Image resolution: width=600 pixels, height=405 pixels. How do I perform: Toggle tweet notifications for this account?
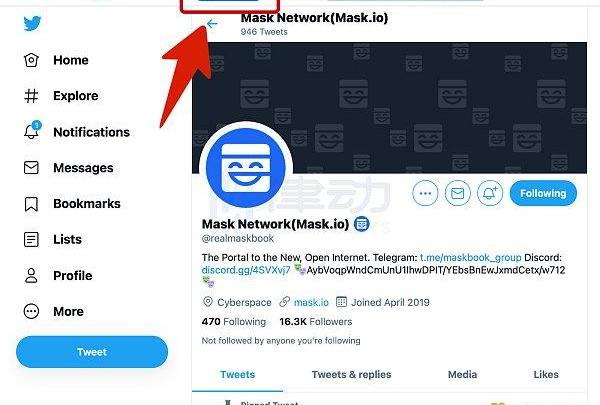tap(490, 193)
